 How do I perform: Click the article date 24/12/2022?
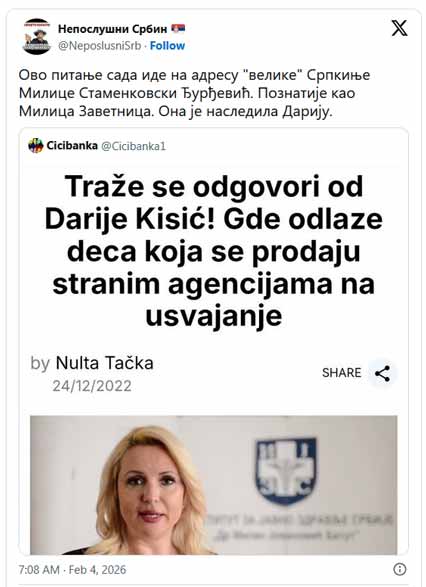(92, 386)
